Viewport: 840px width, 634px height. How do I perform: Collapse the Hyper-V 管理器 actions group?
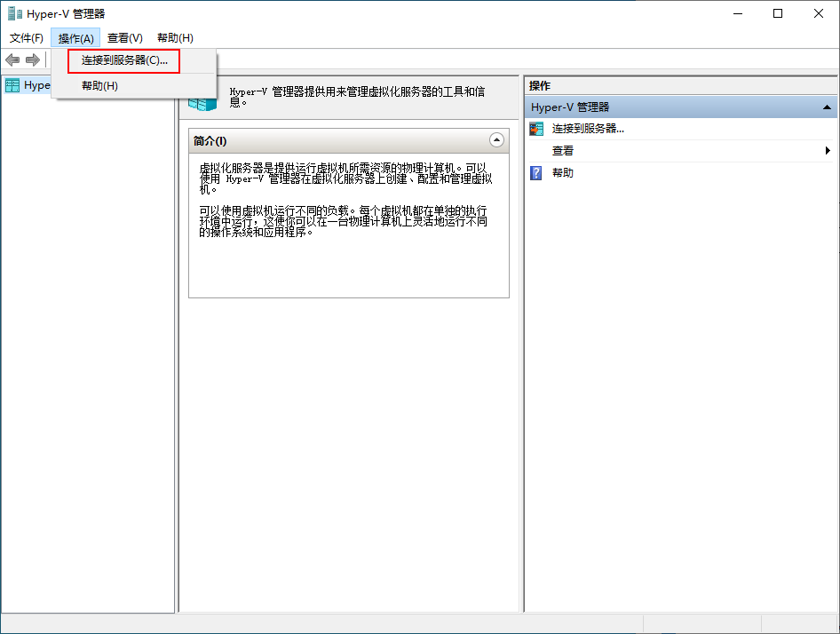coord(827,107)
